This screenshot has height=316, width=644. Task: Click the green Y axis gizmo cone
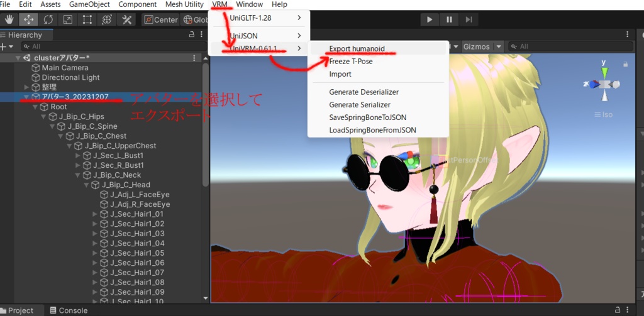tap(604, 73)
